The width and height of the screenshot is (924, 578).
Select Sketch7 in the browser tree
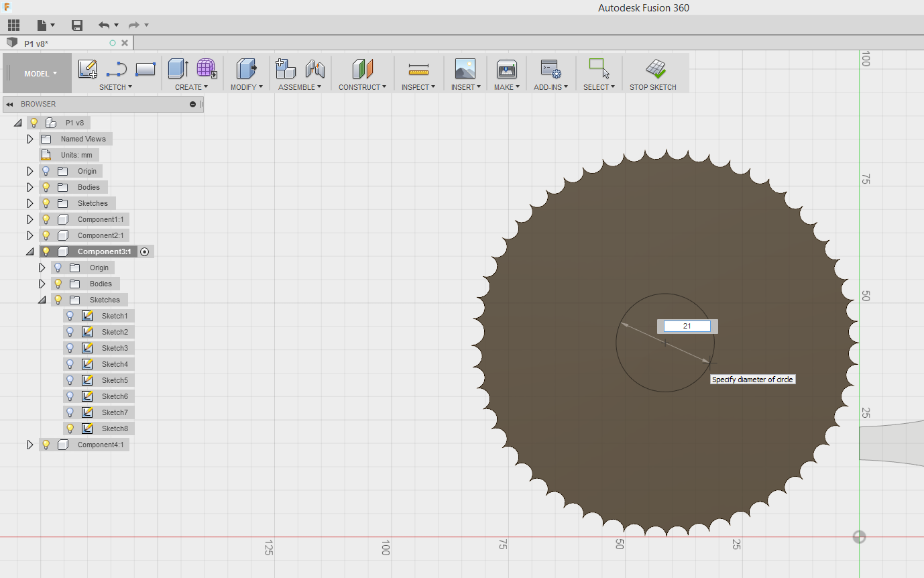[115, 412]
